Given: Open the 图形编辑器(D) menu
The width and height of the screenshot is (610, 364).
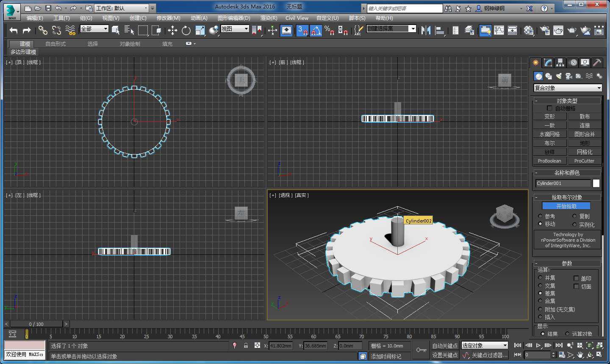Looking at the screenshot, I should [234, 18].
